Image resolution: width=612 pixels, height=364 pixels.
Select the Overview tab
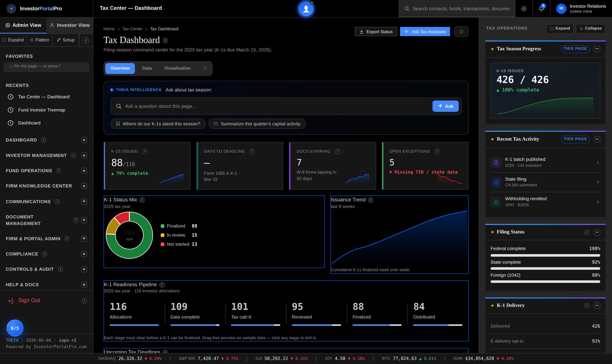pos(120,68)
